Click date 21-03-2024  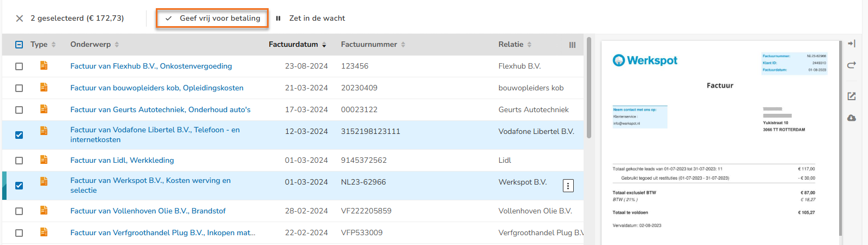[x=306, y=88]
